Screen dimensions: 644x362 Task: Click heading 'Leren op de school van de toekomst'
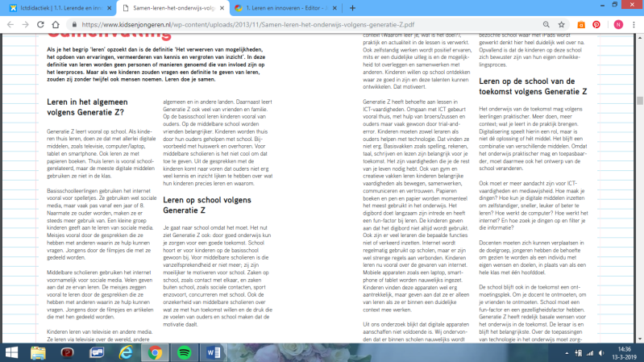coord(533,86)
